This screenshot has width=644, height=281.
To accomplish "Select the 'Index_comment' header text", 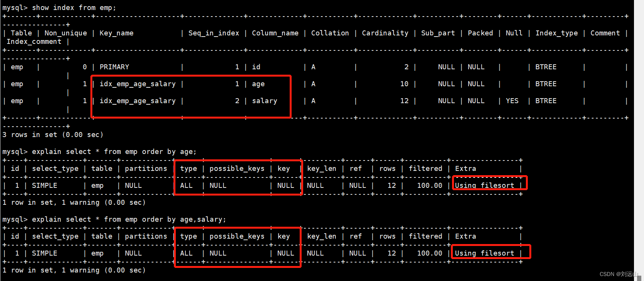I will [34, 42].
